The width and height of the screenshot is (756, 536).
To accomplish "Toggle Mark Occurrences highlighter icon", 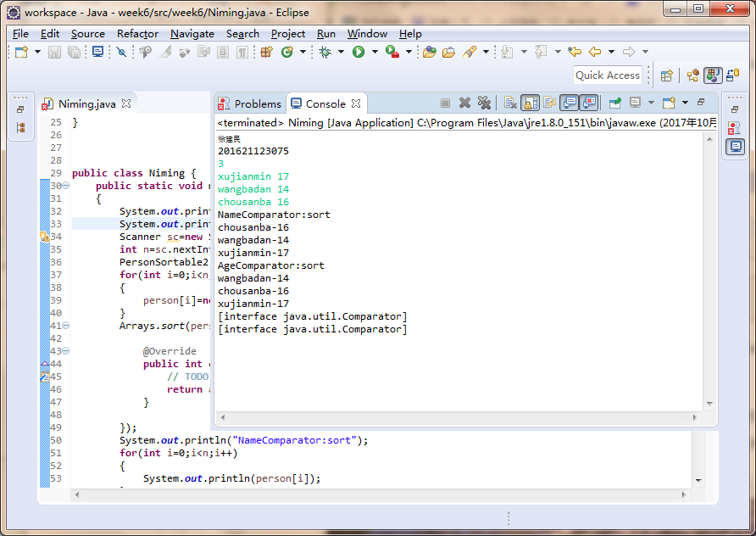I will tap(165, 52).
